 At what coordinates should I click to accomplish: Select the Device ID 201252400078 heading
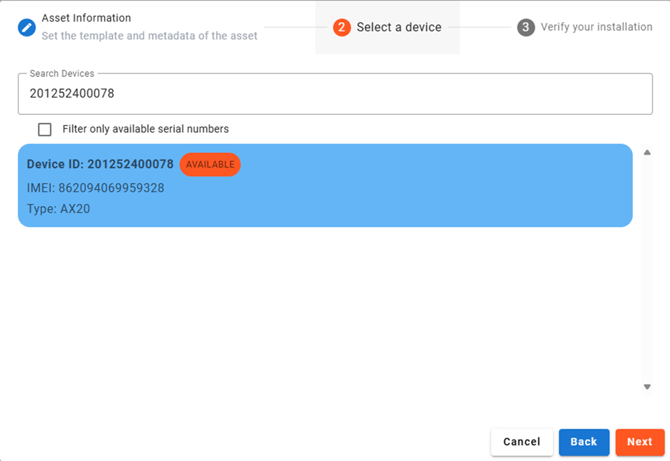[x=100, y=164]
